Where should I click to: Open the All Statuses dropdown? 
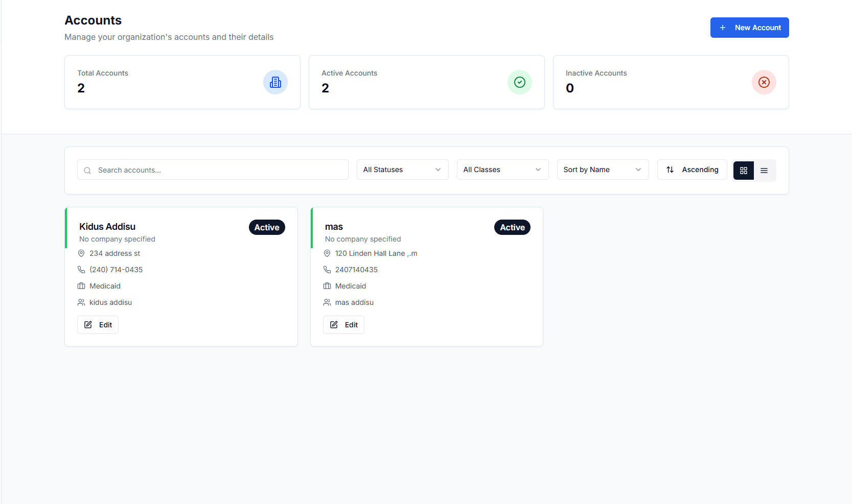(x=402, y=170)
